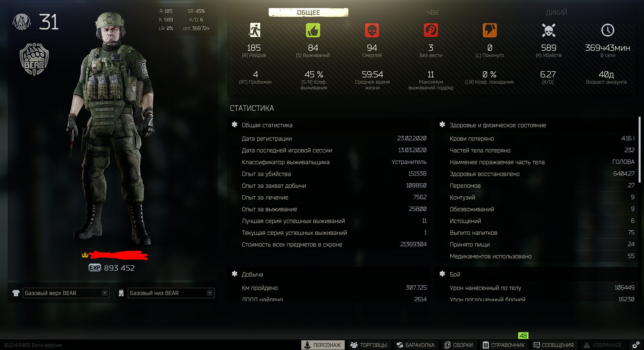
Task: Click the player rank badge icon
Action: (x=22, y=22)
